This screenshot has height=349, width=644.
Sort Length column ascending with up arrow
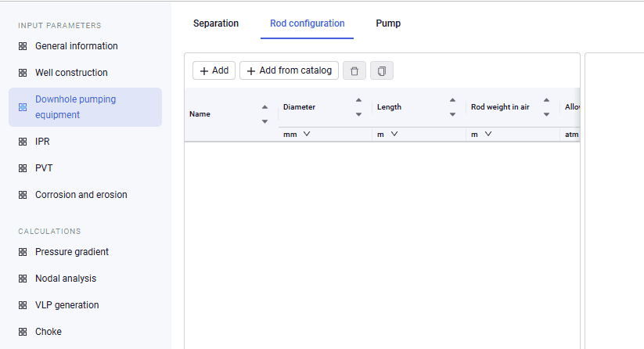click(452, 100)
